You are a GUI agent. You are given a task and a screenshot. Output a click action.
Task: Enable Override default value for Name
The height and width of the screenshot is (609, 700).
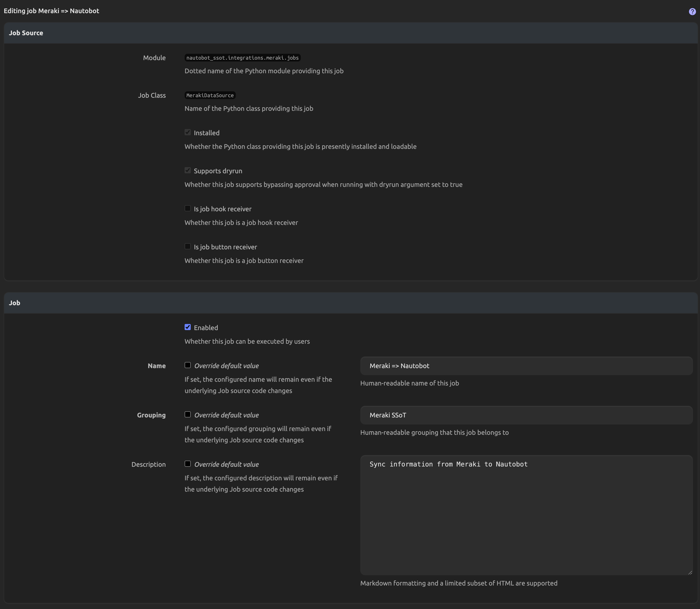[x=187, y=365]
